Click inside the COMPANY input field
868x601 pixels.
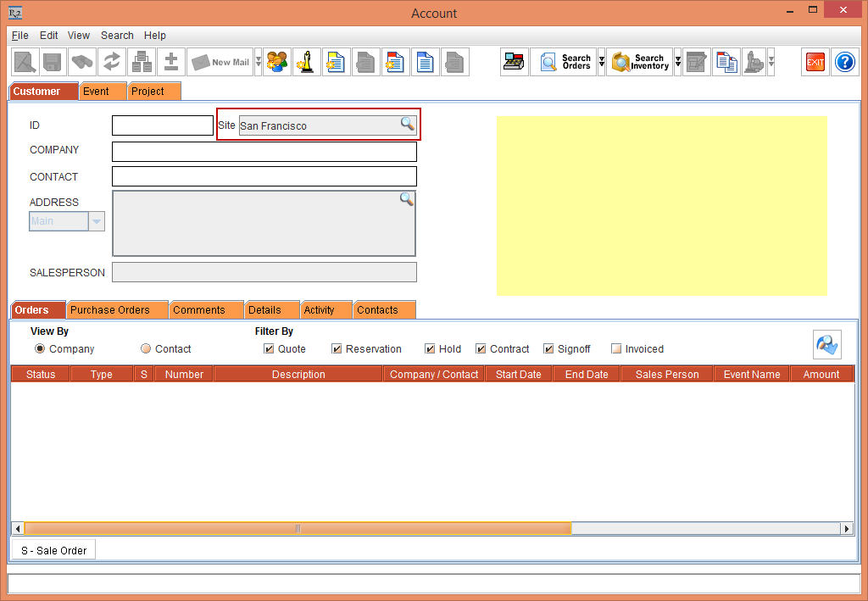point(263,151)
